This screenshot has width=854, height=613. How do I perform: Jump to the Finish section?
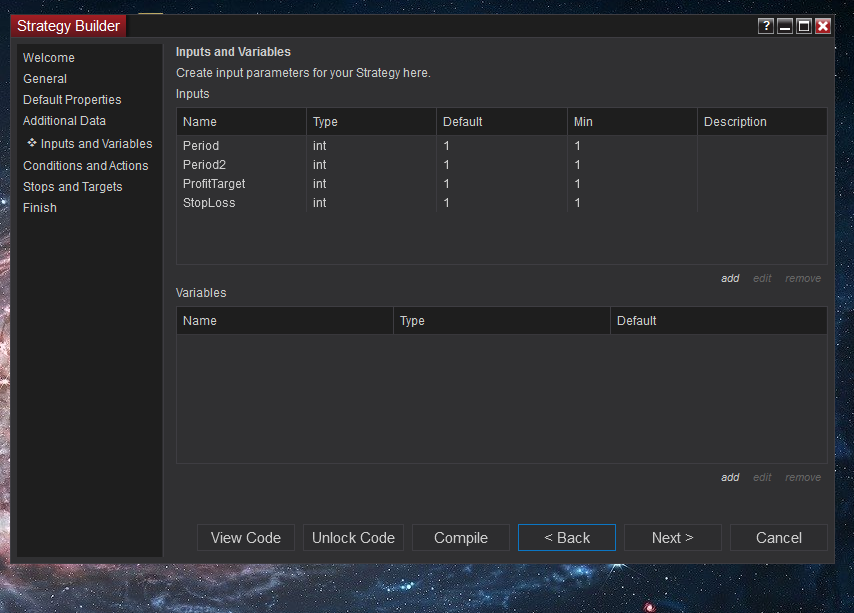point(40,208)
